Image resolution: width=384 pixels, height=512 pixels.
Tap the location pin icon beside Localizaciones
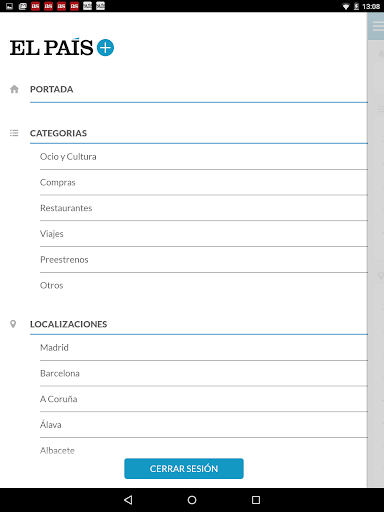tap(13, 324)
